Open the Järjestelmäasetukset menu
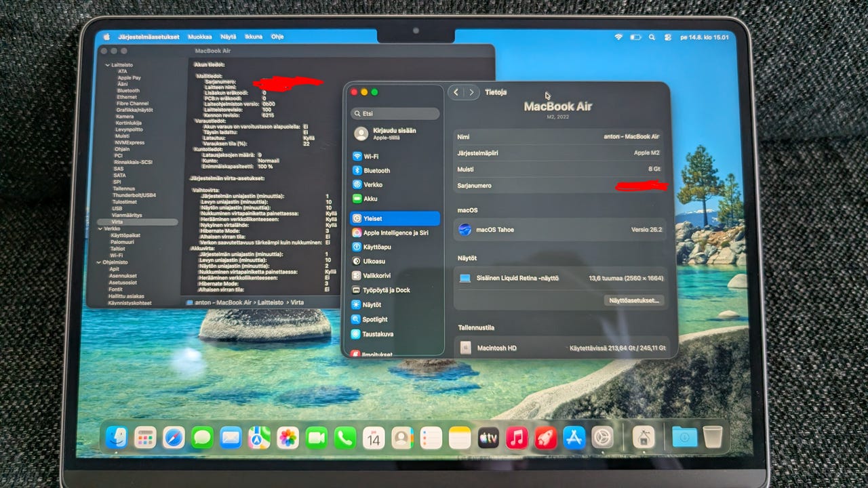Viewport: 868px width, 488px height. (x=149, y=37)
